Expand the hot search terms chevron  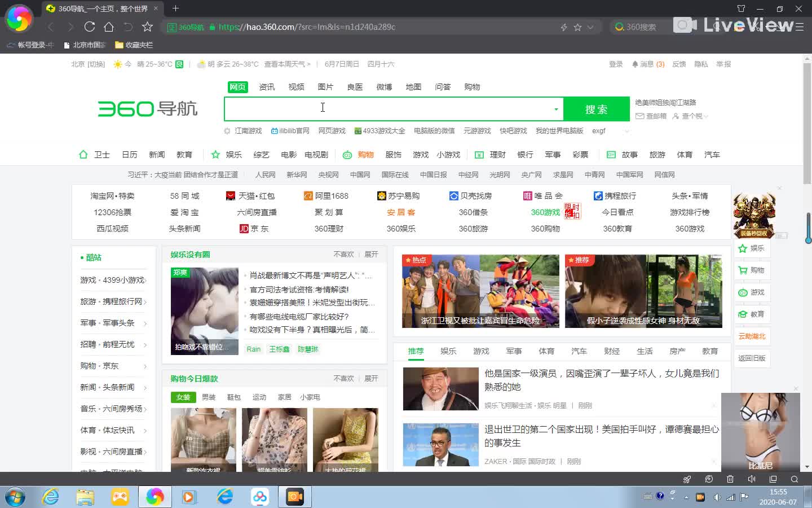626,131
